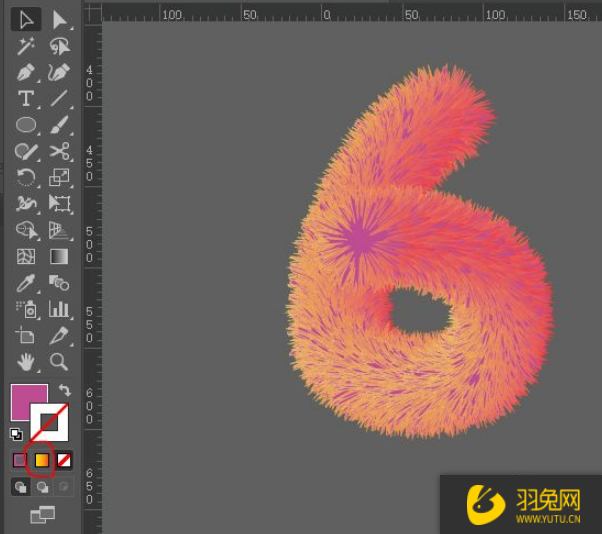Select the Scissors tool
602x534 pixels.
coord(60,151)
